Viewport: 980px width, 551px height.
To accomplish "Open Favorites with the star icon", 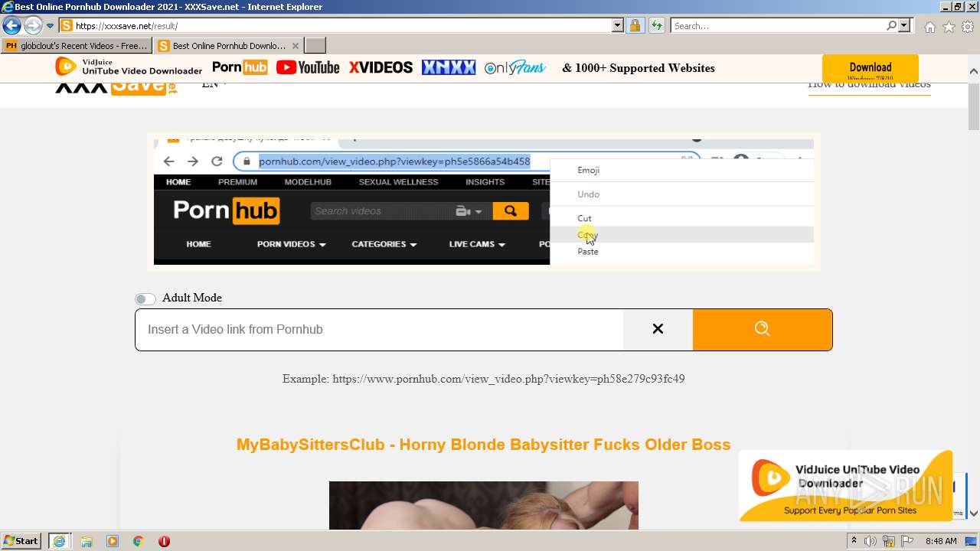I will (949, 27).
